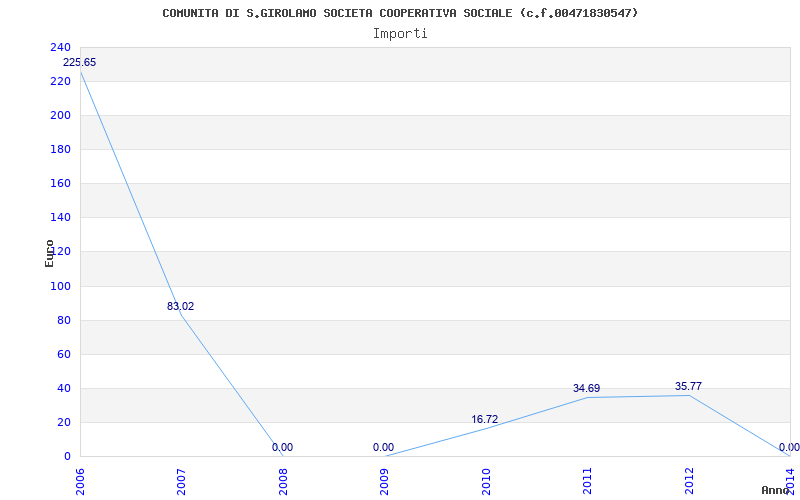Select the 2008 x-axis year label

(x=283, y=481)
